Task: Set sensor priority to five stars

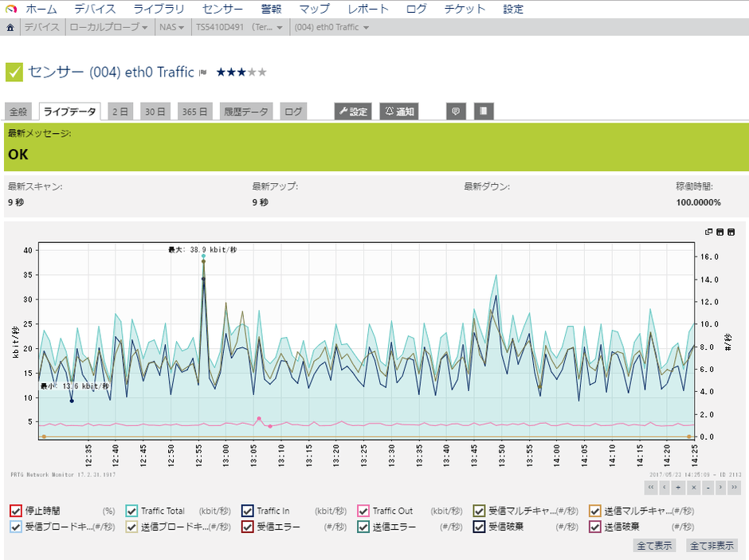Action: click(262, 72)
